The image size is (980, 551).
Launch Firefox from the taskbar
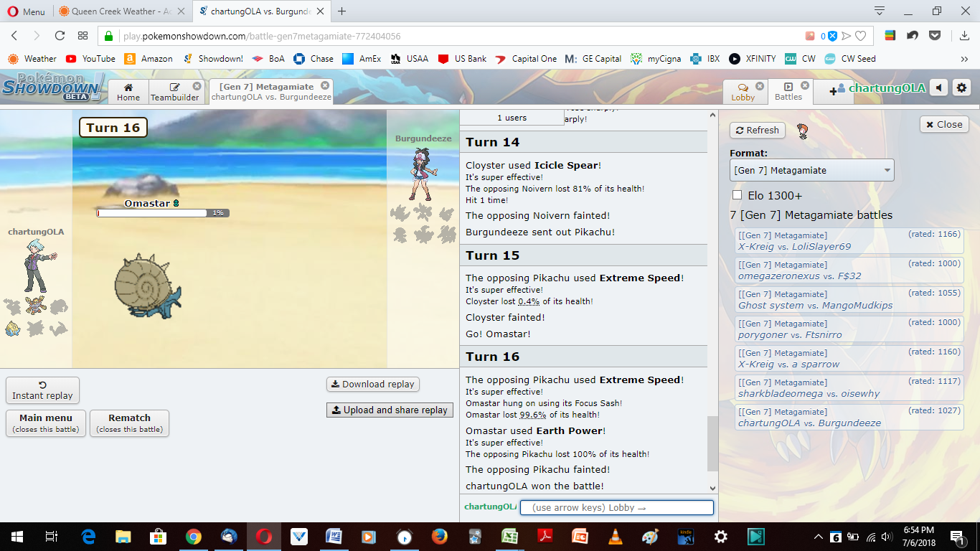[439, 536]
